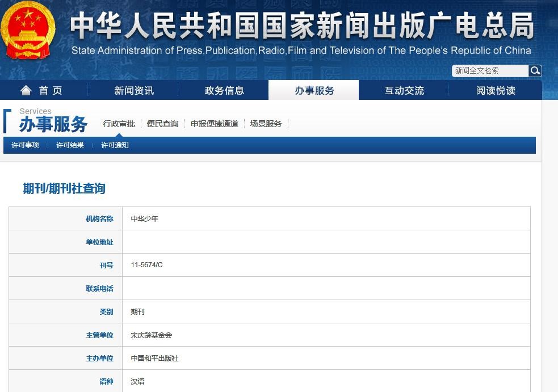
Task: Click the 刊号 value 11-5674/C
Action: click(x=146, y=265)
